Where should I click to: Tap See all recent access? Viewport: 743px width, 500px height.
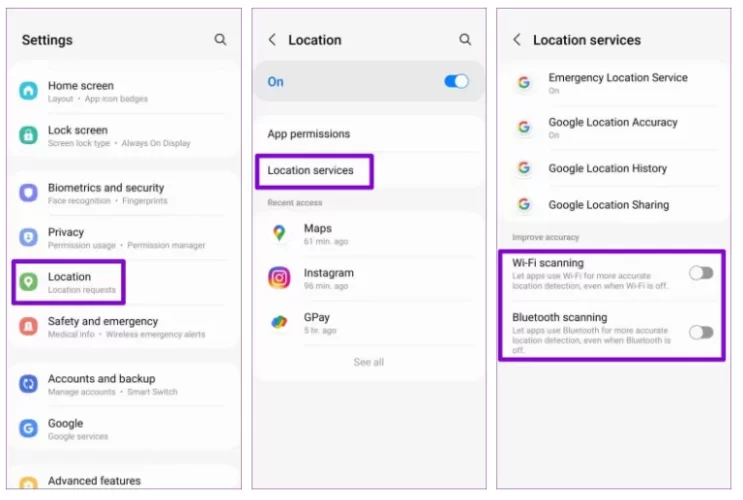coord(368,362)
